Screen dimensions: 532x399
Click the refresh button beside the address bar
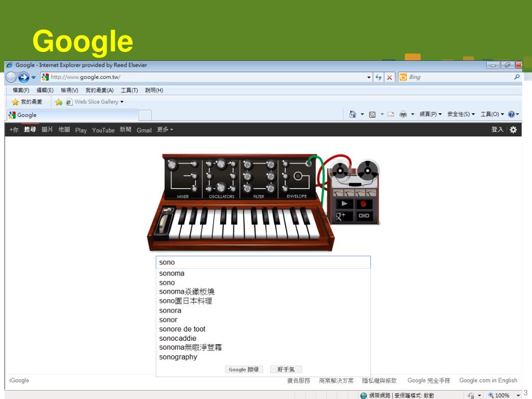coord(378,77)
